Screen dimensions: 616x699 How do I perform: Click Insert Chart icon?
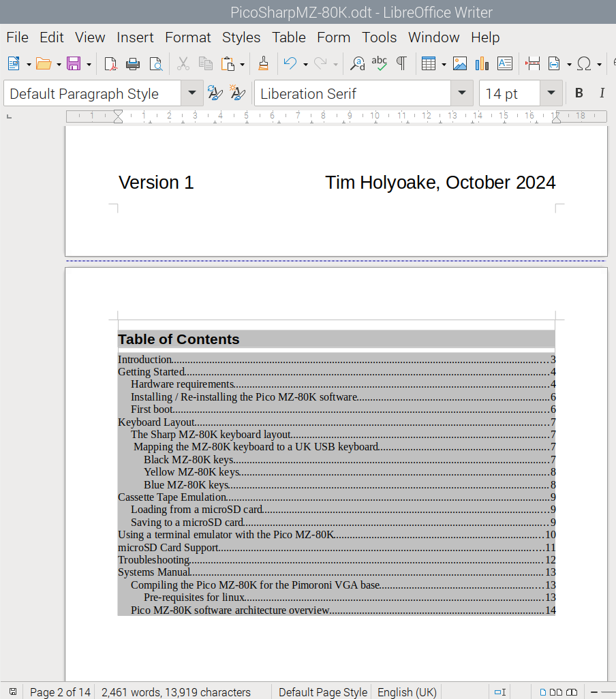coord(482,64)
